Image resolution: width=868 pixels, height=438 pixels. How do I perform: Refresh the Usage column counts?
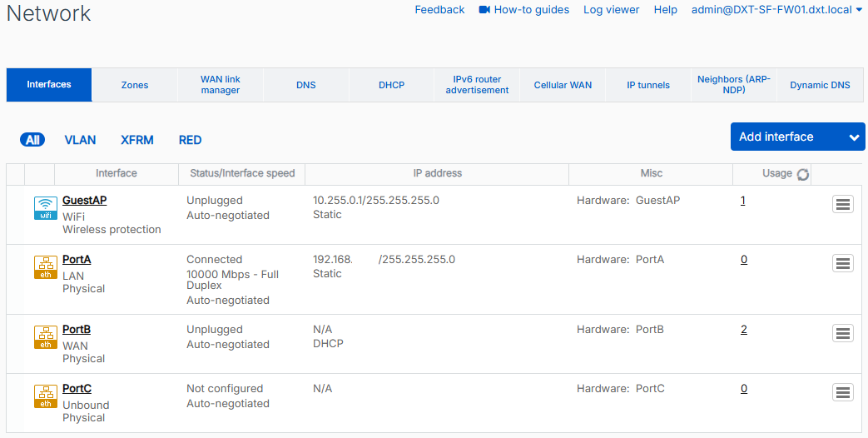803,174
